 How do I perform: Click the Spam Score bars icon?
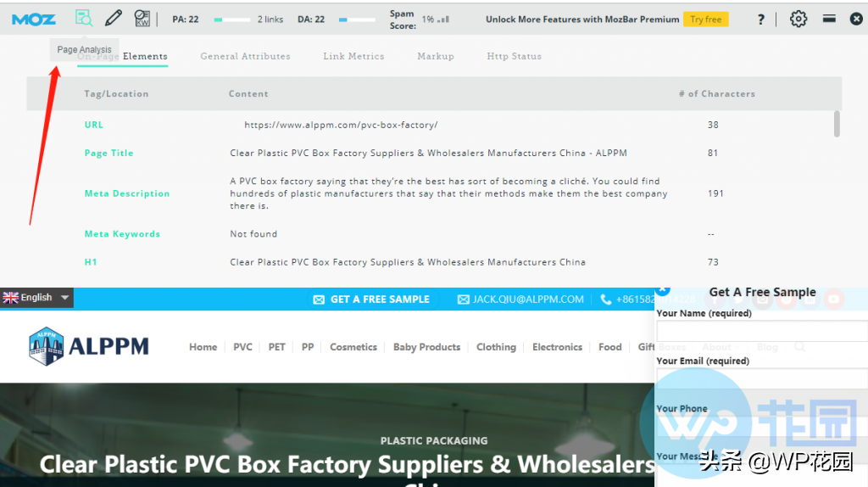click(x=443, y=20)
